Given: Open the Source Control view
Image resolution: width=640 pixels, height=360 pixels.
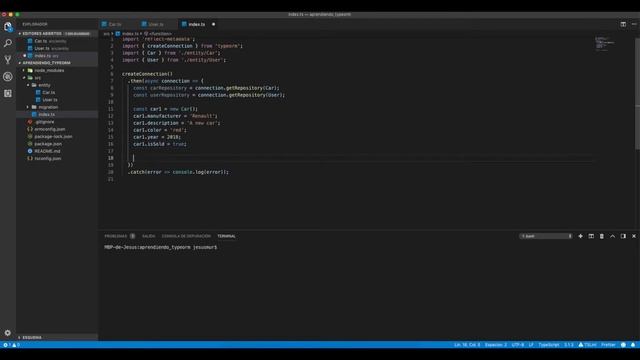Looking at the screenshot, I should pos(8,60).
